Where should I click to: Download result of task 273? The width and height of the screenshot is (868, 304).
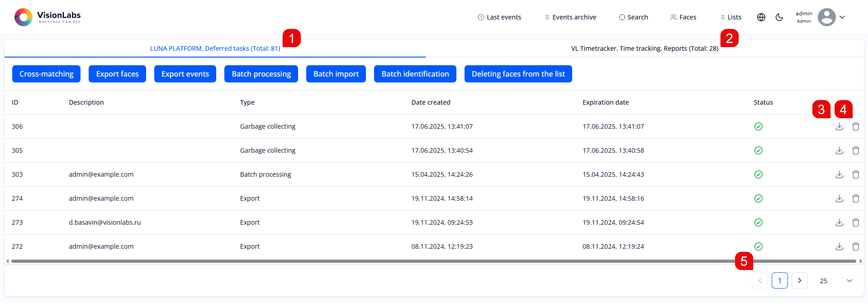(x=839, y=222)
